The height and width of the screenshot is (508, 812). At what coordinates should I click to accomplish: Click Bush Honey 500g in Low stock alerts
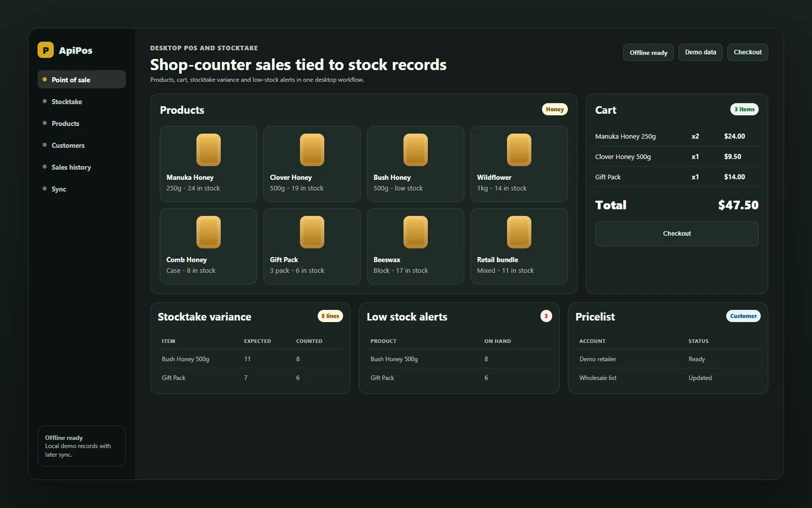coord(394,359)
